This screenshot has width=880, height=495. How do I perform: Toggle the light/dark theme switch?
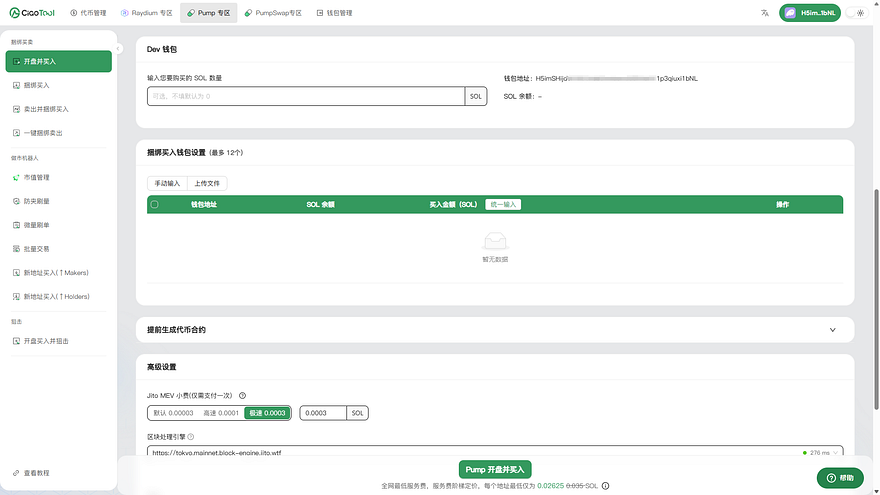tap(856, 13)
